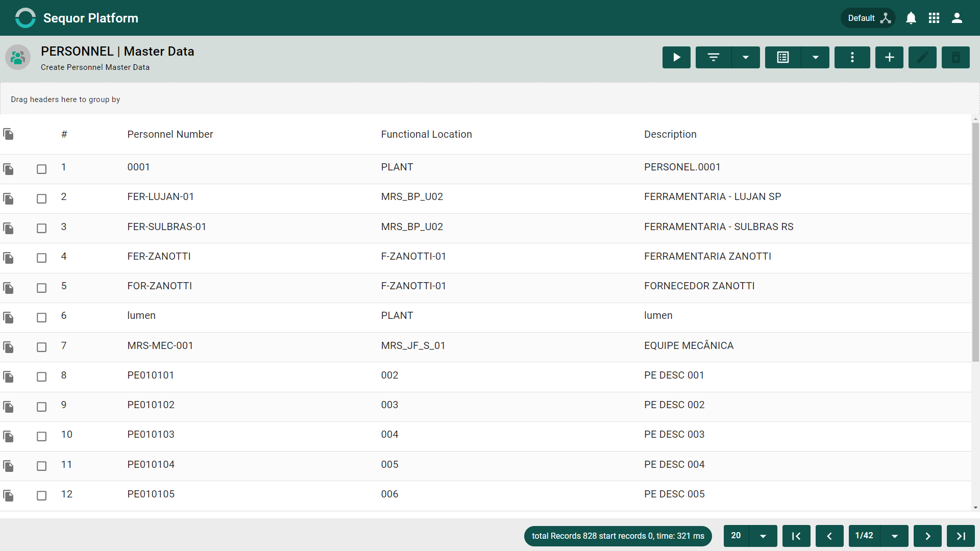Tick the PE010101 row checkbox
The height and width of the screenshot is (551, 980).
coord(42,377)
